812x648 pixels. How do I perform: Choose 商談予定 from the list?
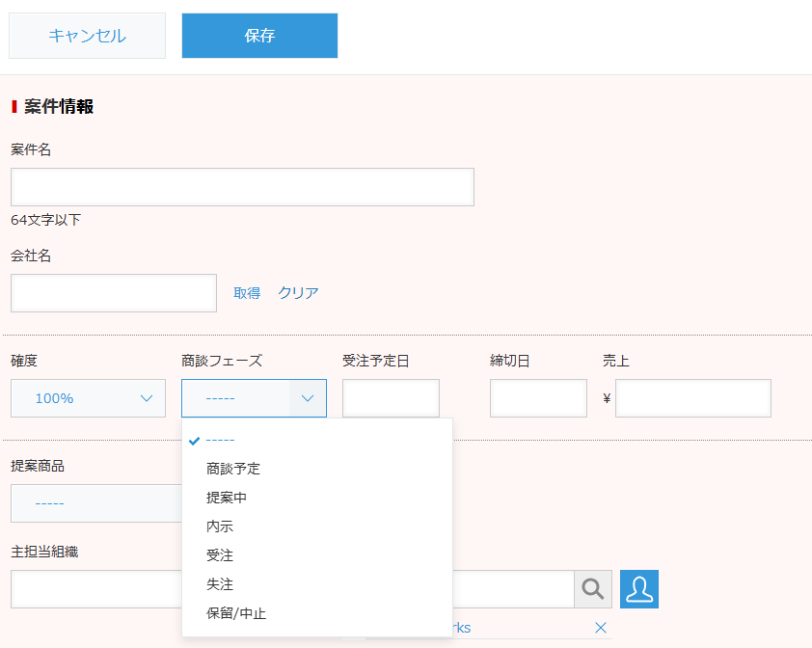(317, 469)
